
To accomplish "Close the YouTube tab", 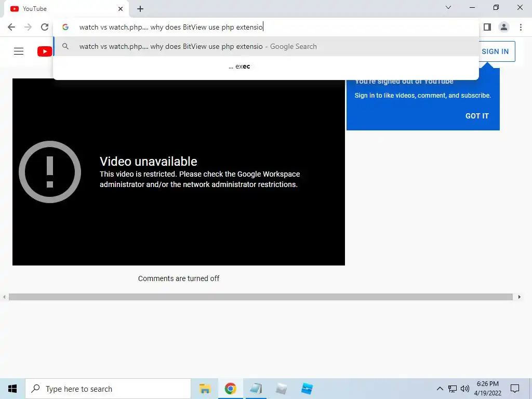I will click(x=121, y=9).
